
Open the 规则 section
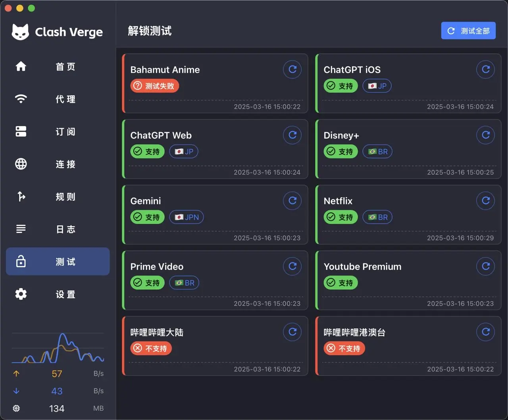[58, 197]
